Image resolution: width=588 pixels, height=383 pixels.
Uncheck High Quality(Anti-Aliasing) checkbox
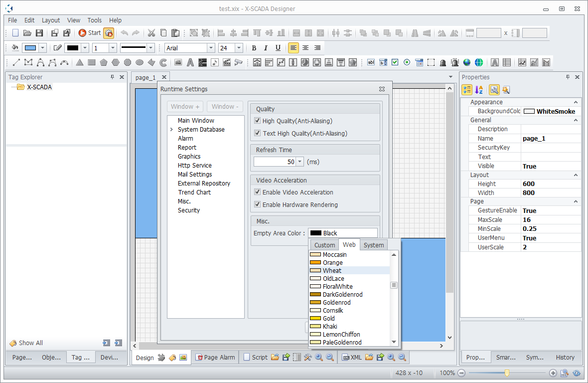(x=257, y=121)
